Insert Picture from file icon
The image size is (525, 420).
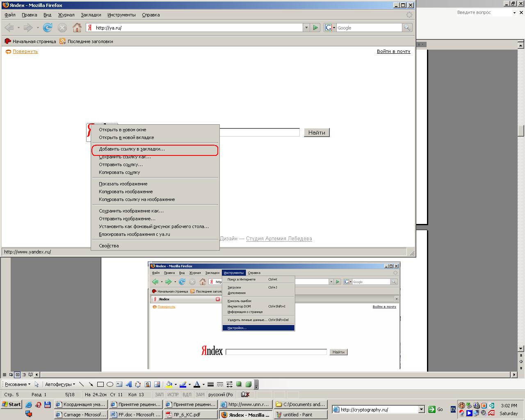click(x=157, y=384)
